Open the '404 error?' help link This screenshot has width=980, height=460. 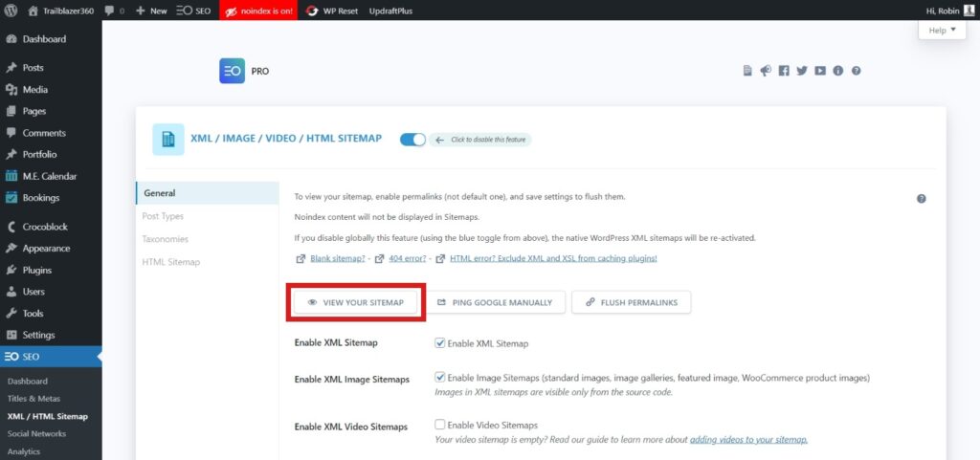408,258
